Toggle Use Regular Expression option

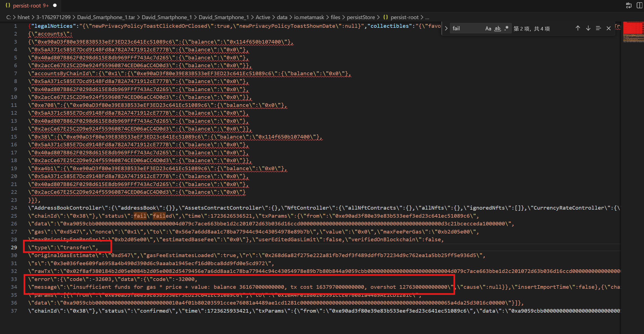coord(506,28)
